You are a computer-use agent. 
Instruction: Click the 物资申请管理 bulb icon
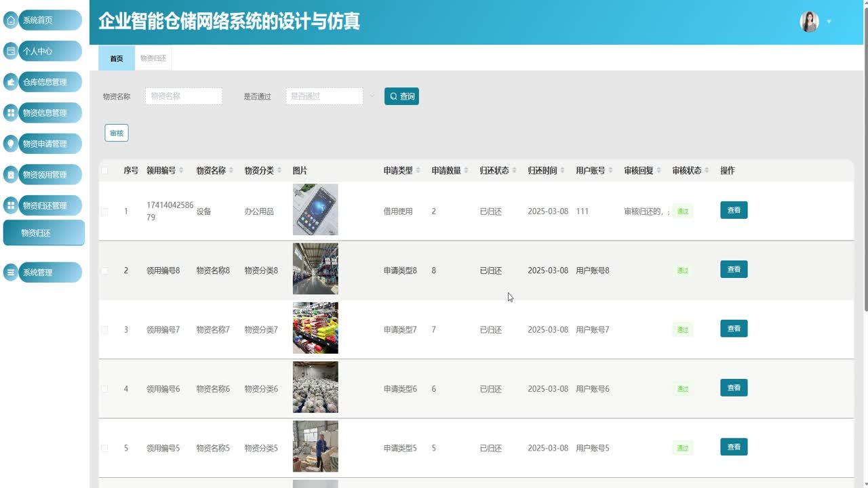(11, 144)
